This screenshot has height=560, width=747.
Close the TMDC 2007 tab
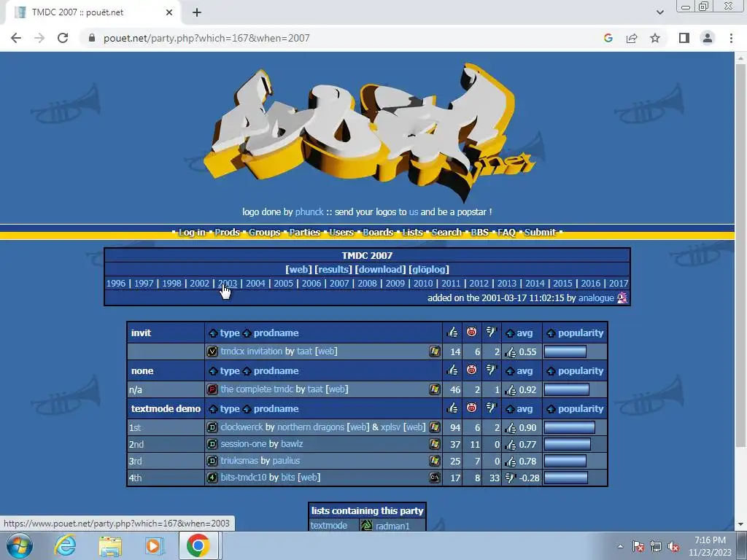click(x=169, y=12)
